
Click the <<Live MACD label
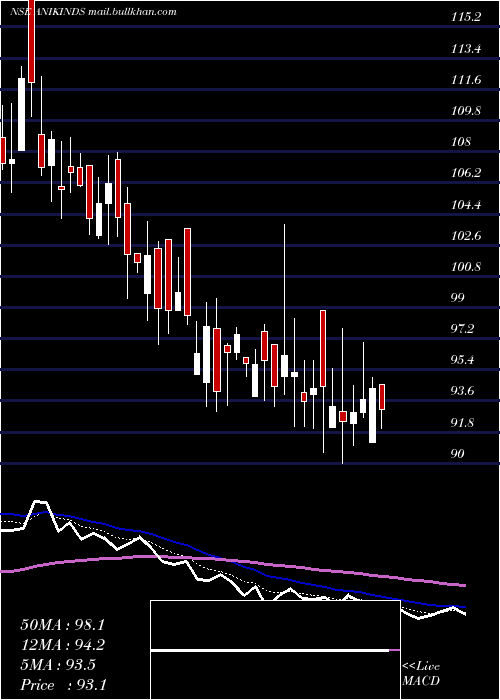(x=421, y=673)
